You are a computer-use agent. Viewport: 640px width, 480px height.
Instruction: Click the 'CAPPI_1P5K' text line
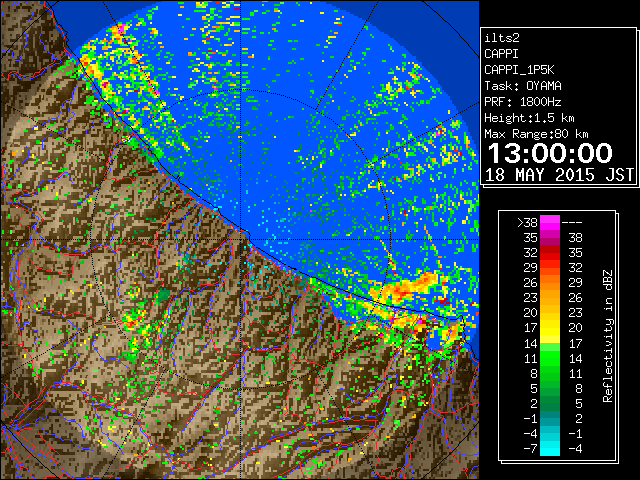(x=519, y=70)
